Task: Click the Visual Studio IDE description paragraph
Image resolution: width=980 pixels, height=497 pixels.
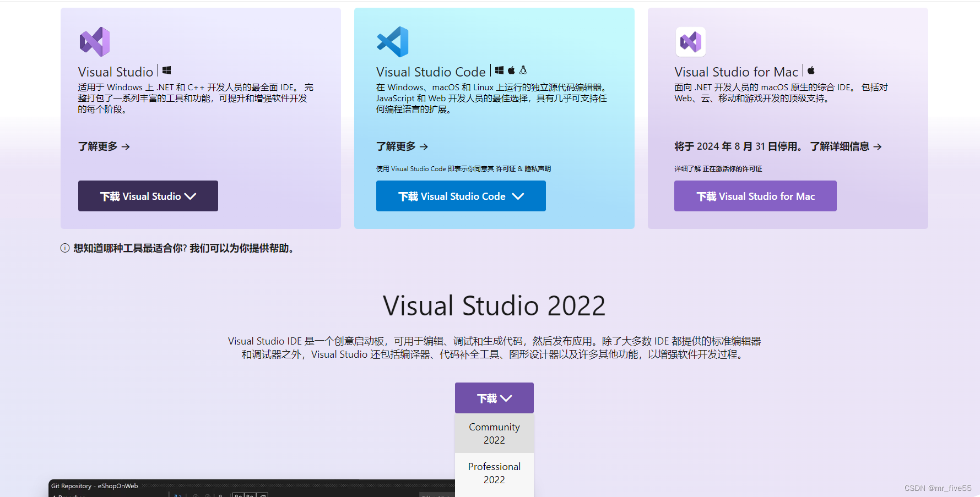Action: click(494, 348)
